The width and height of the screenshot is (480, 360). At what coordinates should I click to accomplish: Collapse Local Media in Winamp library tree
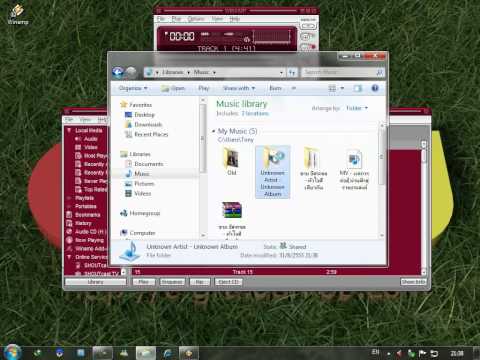(x=69, y=130)
